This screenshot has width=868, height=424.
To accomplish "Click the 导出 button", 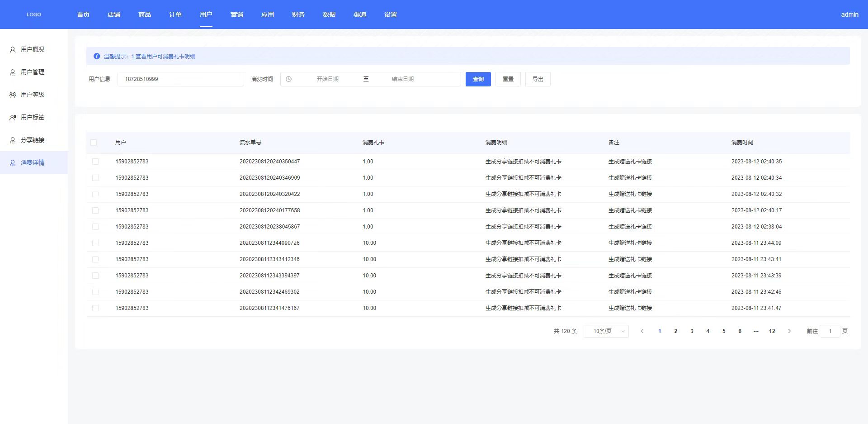I will [538, 79].
